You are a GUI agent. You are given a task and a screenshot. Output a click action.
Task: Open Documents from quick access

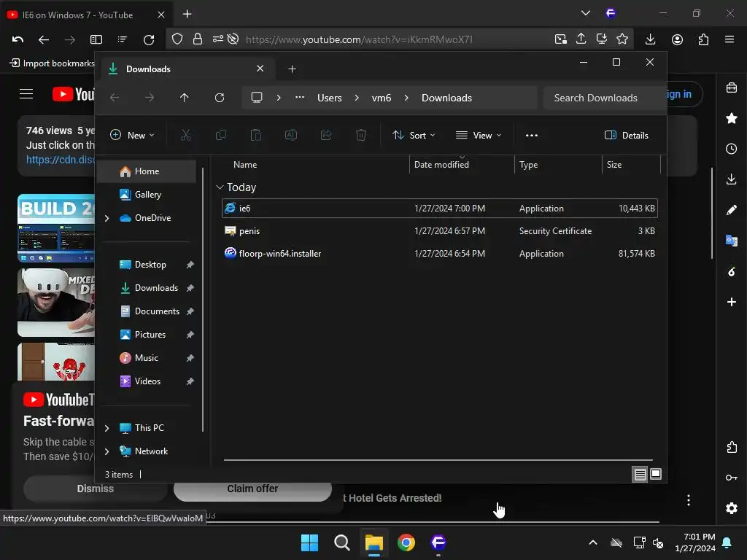146,311
